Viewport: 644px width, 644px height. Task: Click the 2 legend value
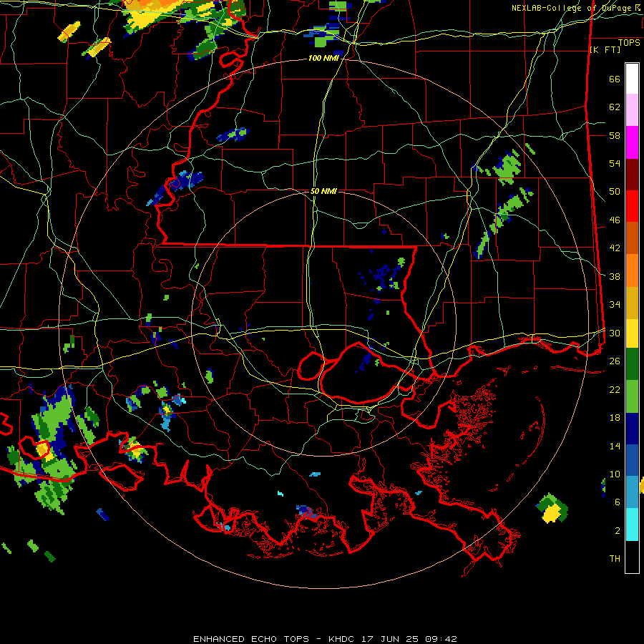tap(617, 531)
